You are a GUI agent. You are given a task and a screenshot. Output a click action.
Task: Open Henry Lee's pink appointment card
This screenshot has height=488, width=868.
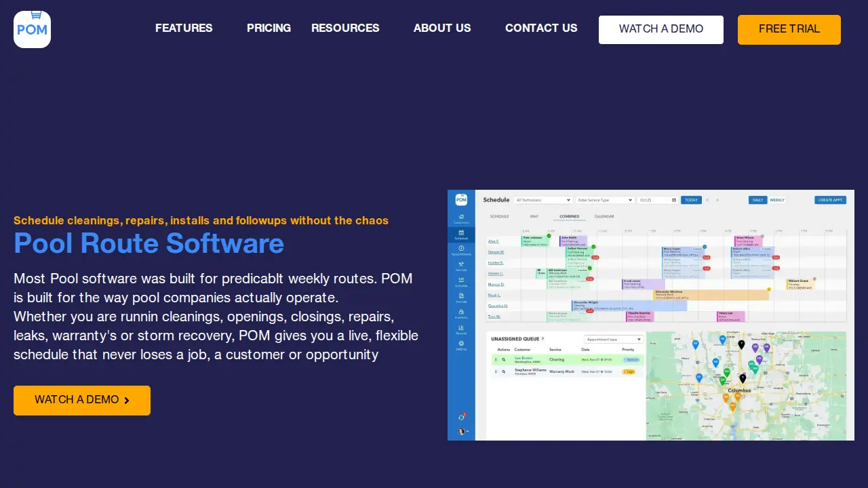pyautogui.click(x=731, y=317)
